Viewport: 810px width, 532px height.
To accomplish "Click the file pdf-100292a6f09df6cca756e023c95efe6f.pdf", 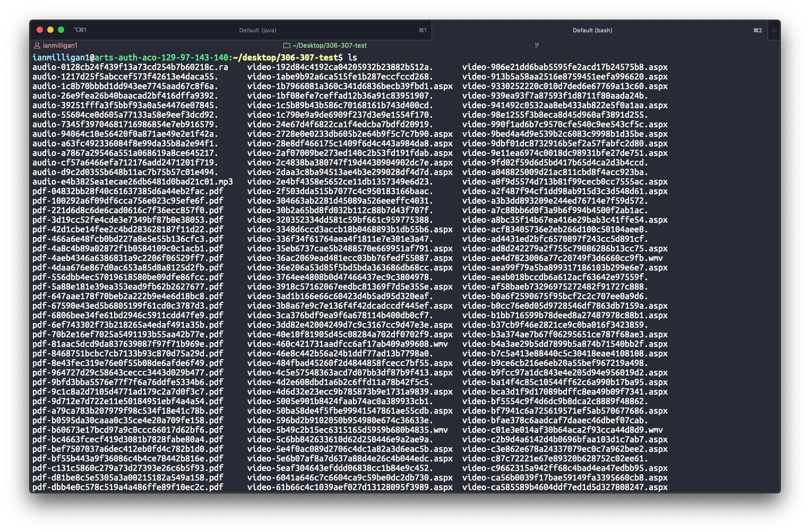I will coord(128,201).
